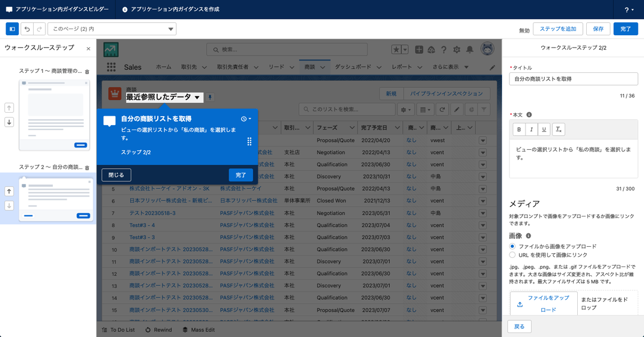Click the redo arrow in builder toolbar
Screen dimensions: 644x337
click(x=39, y=29)
